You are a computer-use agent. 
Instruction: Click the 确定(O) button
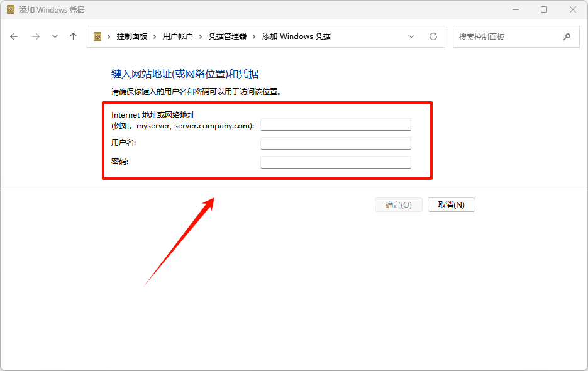point(398,204)
